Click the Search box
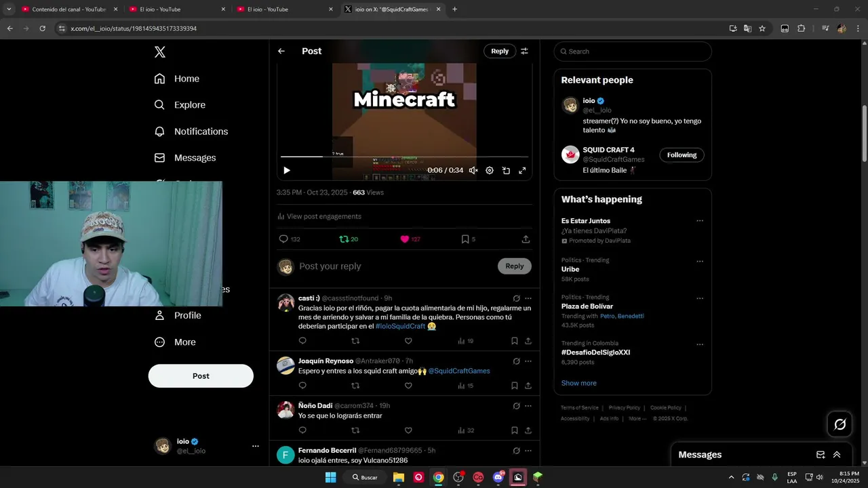This screenshot has width=868, height=488. 633,52
